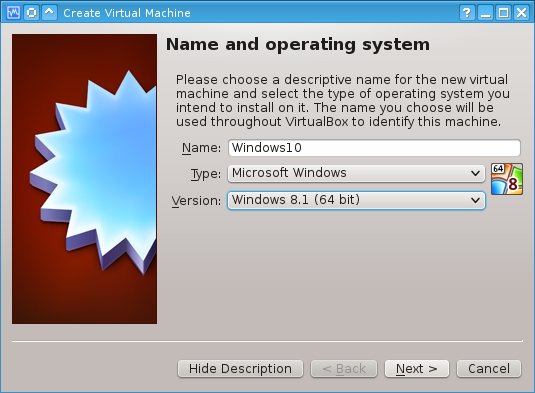Proceed with the Next button
Screen dimensions: 535x393
click(x=417, y=369)
